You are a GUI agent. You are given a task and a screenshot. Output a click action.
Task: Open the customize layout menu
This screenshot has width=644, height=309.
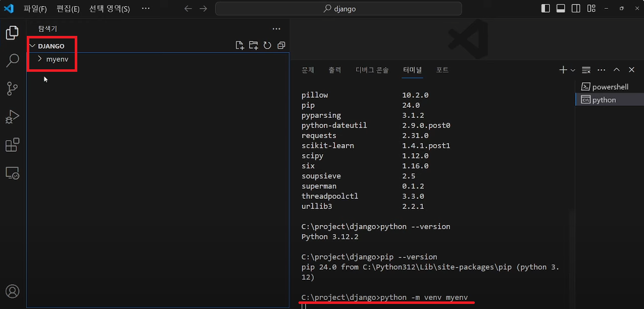[x=591, y=9]
